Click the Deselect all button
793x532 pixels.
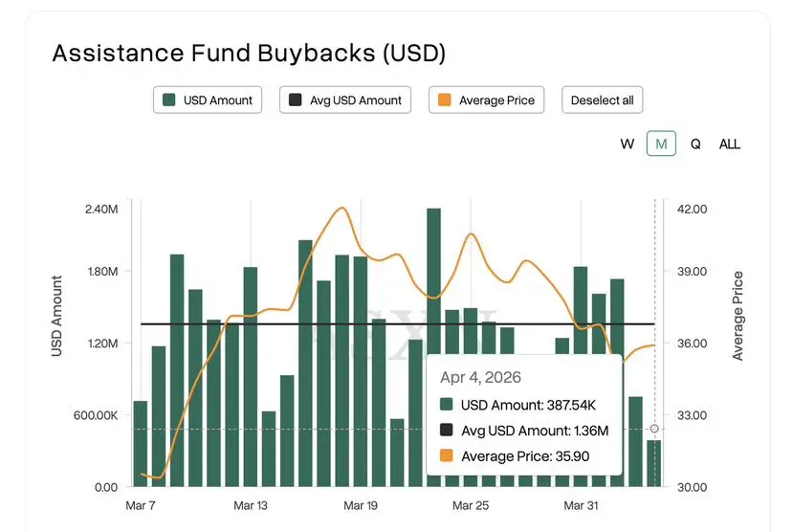click(602, 100)
